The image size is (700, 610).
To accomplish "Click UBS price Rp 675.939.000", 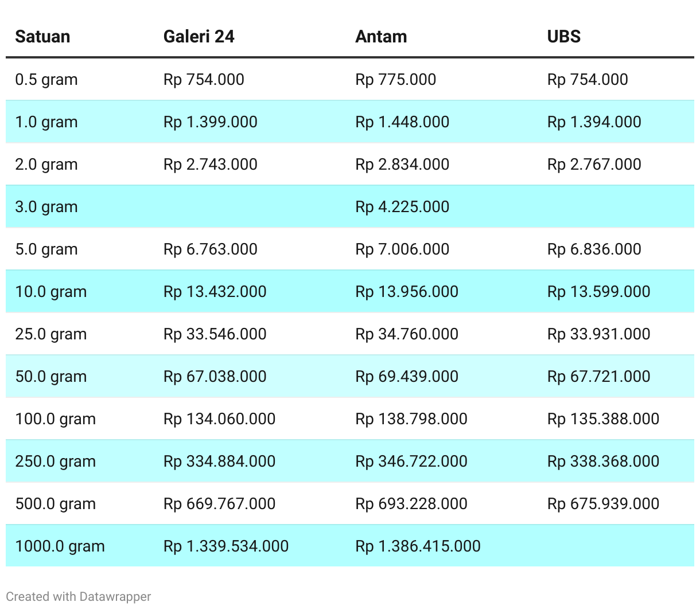I will tap(603, 503).
